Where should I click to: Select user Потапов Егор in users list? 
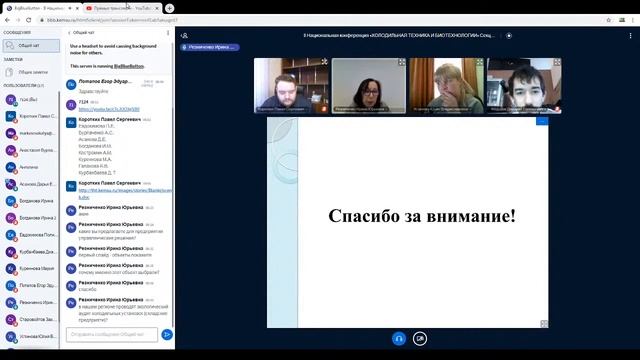pos(31,286)
